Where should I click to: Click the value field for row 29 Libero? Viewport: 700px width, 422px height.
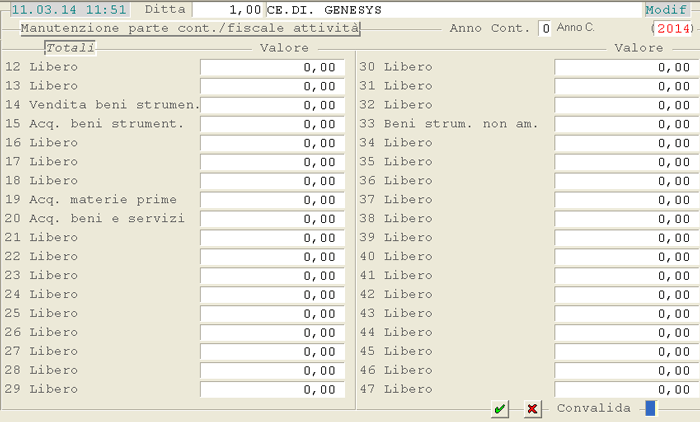(x=272, y=390)
